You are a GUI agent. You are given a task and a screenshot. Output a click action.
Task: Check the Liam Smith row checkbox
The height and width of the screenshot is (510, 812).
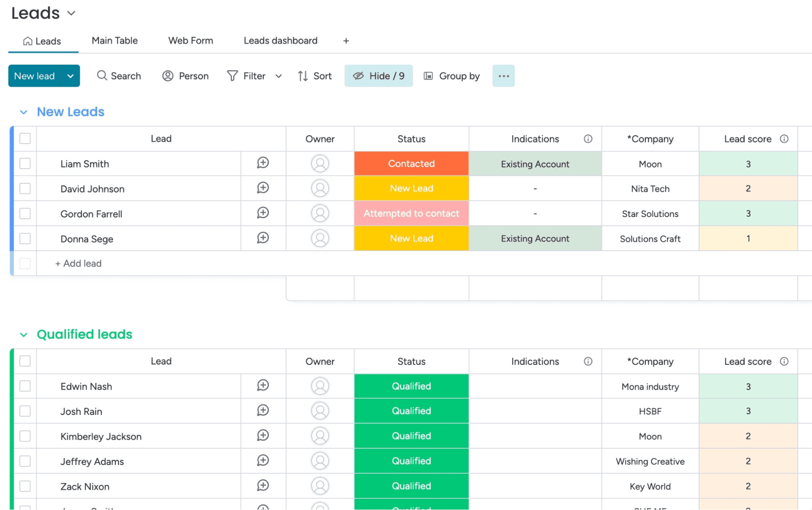coord(25,163)
